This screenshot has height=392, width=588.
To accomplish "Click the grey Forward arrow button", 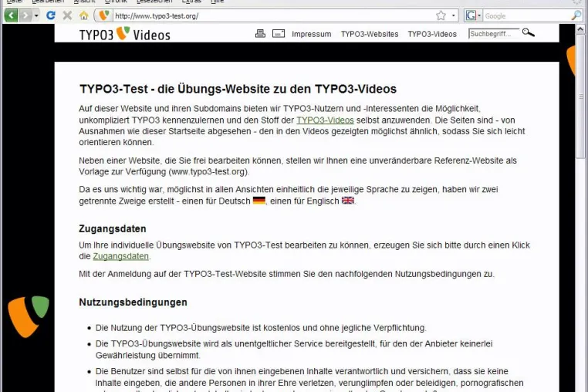I will click(25, 15).
